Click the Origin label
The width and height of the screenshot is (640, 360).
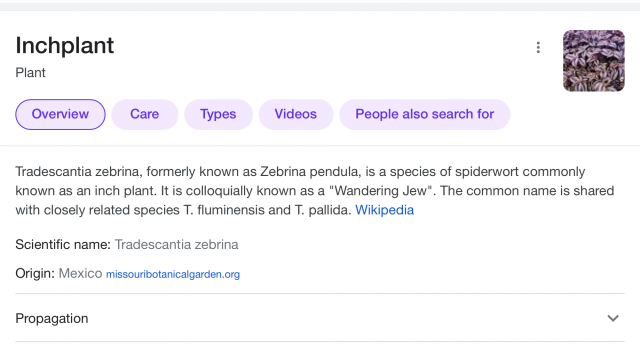click(35, 273)
